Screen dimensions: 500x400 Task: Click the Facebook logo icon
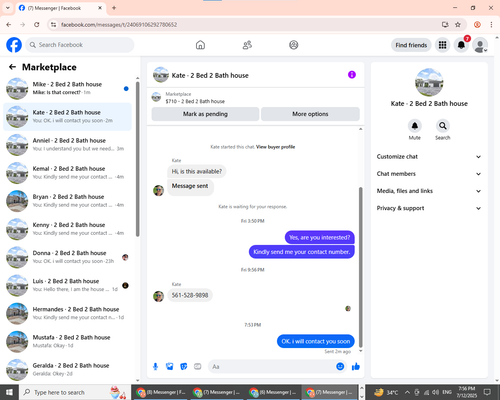pyautogui.click(x=14, y=45)
